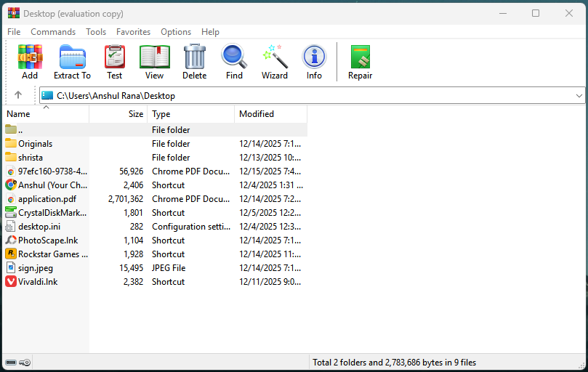Open the File menu
This screenshot has width=588, height=372.
(x=14, y=32)
